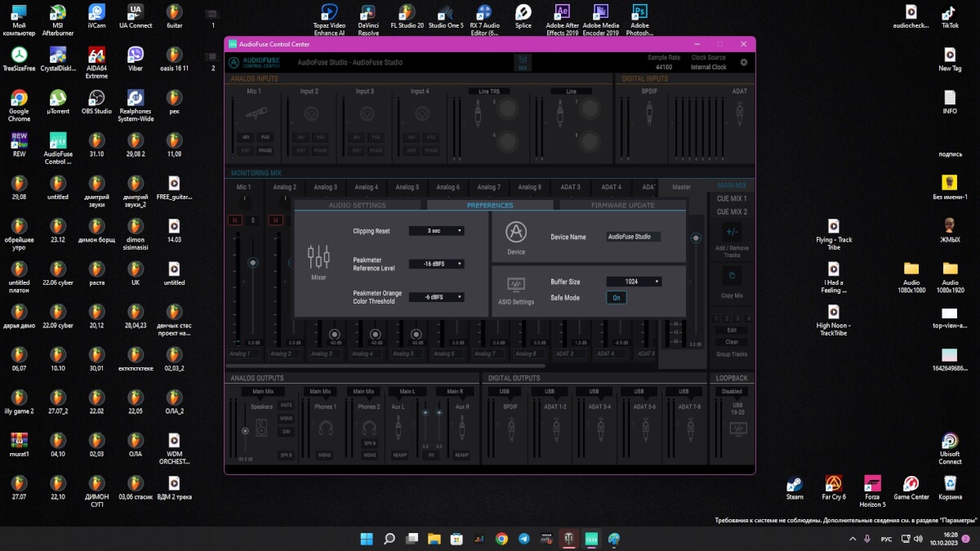
Task: Open Telegram from the taskbar
Action: click(523, 539)
